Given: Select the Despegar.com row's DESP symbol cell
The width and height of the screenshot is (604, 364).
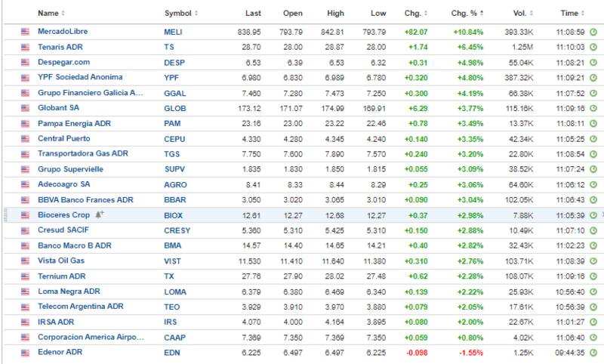Looking at the screenshot, I should click(174, 63).
